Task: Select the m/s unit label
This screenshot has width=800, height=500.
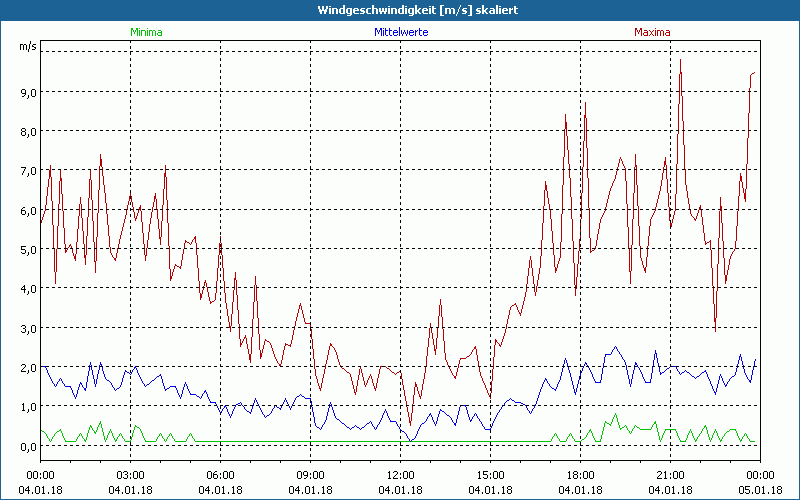Action: pos(26,46)
